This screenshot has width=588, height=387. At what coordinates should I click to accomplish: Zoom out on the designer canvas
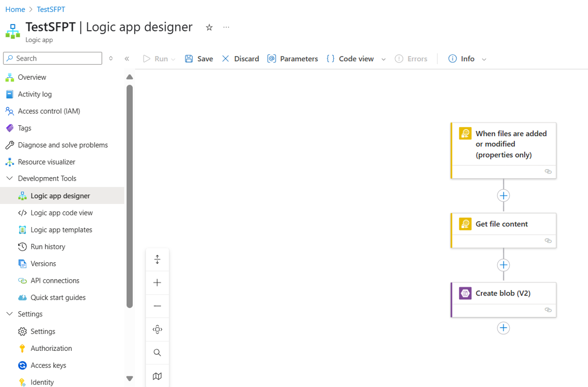pyautogui.click(x=157, y=306)
